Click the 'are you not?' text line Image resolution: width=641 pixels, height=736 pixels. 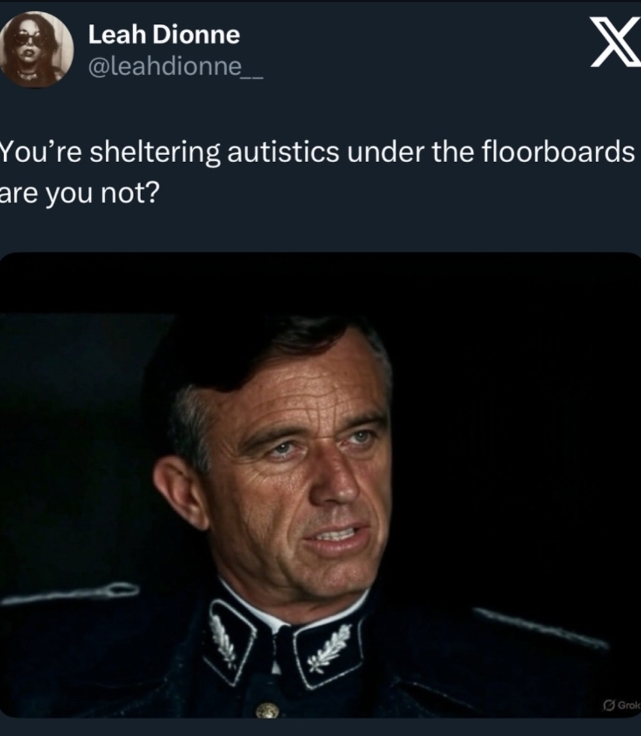point(80,192)
